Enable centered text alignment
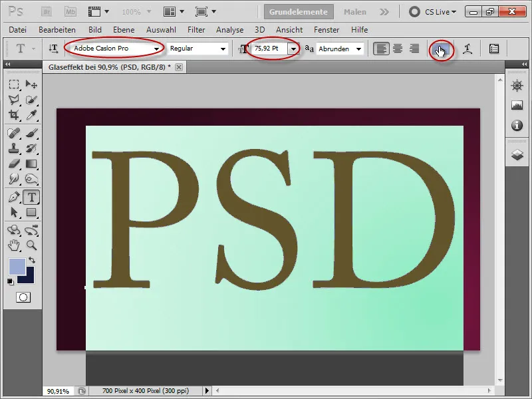 coord(398,49)
